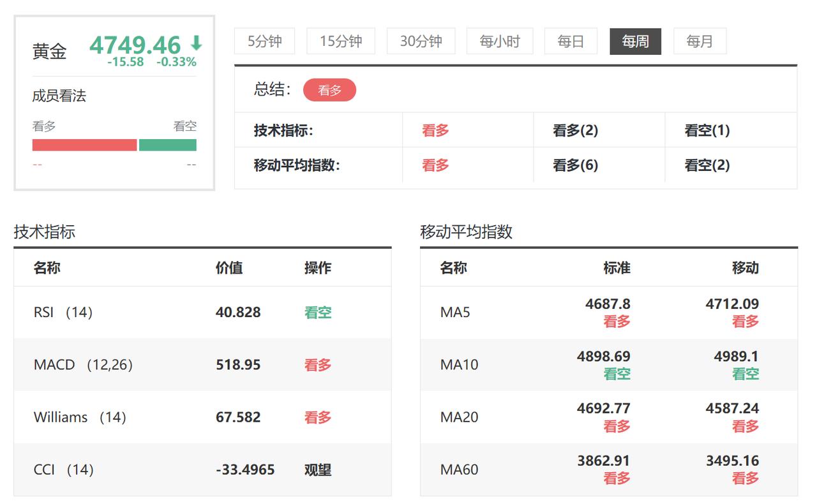Viewport: 817px width, 504px height.
Task: Click the CCI 观望 status
Action: [317, 470]
